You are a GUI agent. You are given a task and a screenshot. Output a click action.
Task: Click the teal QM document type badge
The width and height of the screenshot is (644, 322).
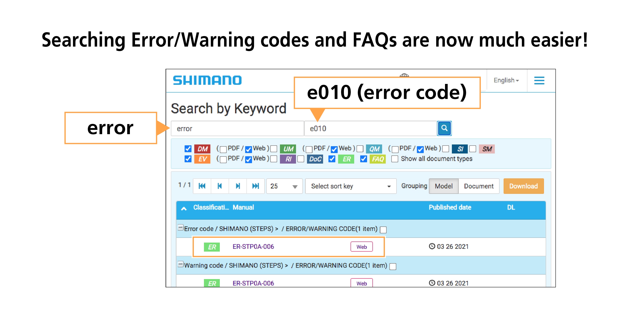click(x=374, y=149)
